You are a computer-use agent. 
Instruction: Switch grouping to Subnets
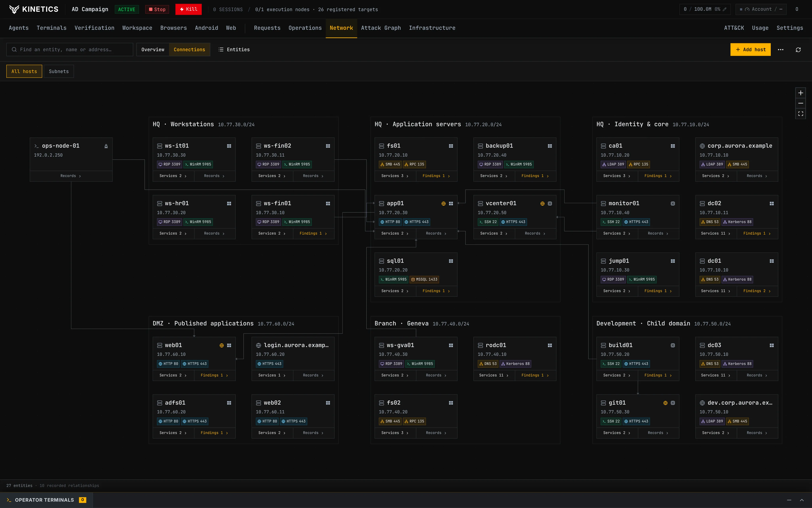[59, 71]
